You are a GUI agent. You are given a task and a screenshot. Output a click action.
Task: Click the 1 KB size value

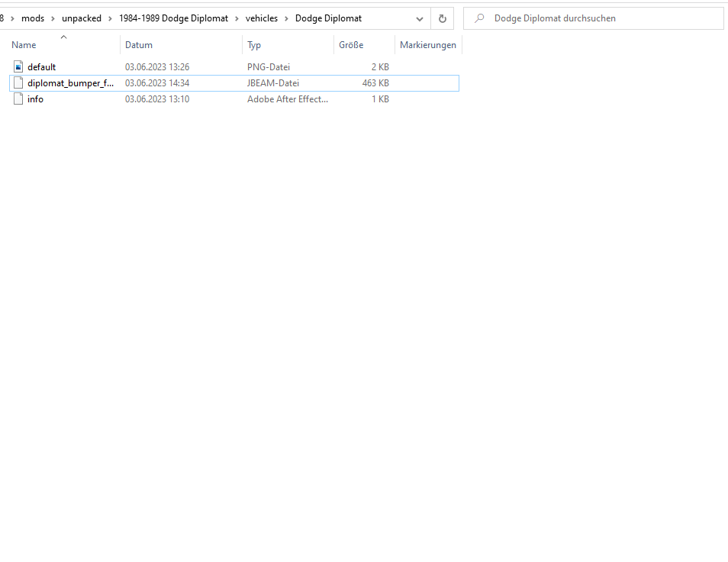click(380, 99)
